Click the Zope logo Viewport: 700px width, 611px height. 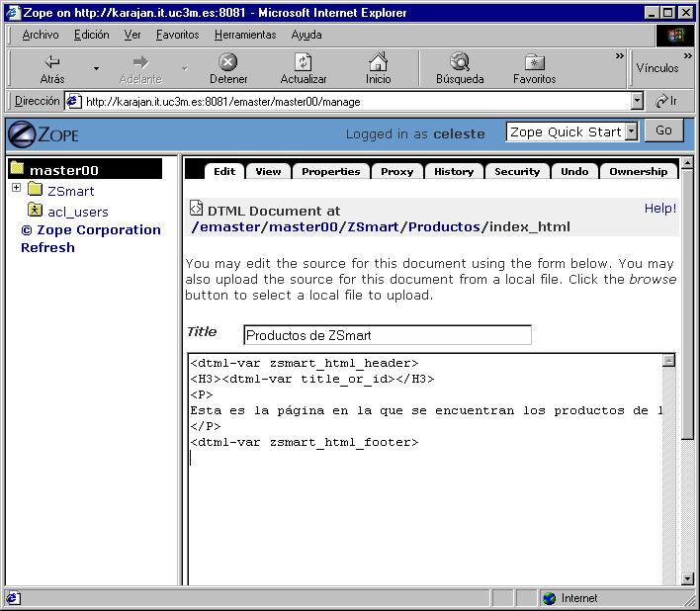[44, 133]
